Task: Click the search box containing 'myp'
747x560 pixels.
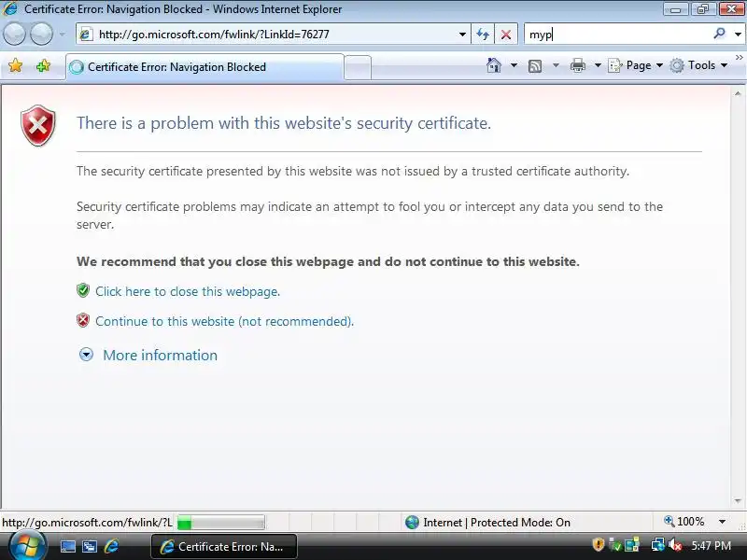Action: pos(617,35)
